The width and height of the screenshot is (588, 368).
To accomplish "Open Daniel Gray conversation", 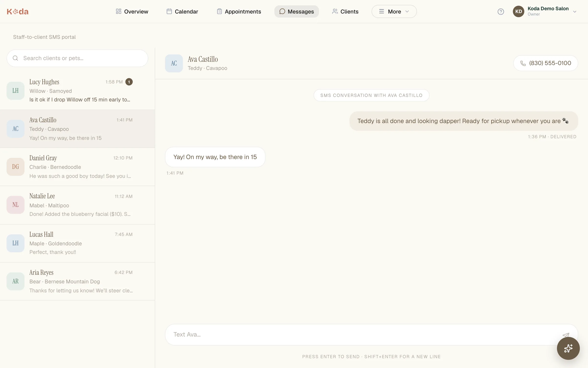I will pos(77,167).
